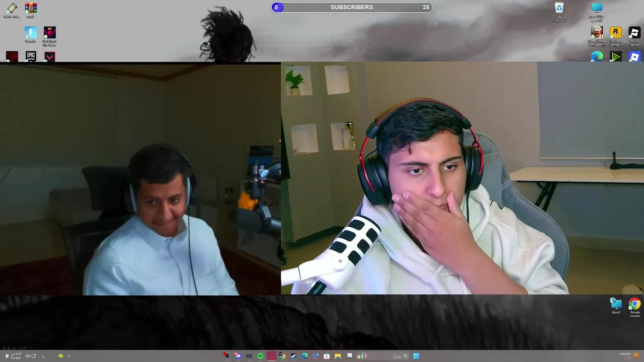Screen dimensions: 644x362
Task: Open the clock and date in taskbar
Action: [x=16, y=356]
